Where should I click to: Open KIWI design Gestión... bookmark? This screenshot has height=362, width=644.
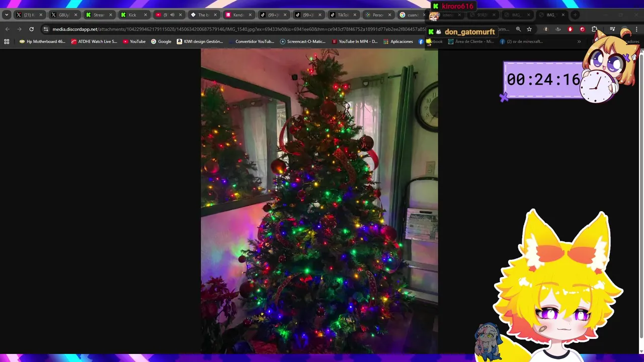point(200,42)
